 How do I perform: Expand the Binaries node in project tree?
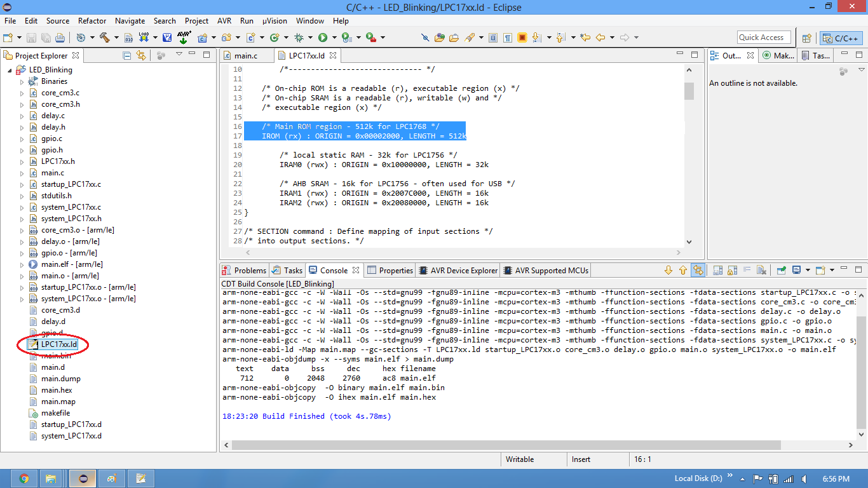pos(22,81)
